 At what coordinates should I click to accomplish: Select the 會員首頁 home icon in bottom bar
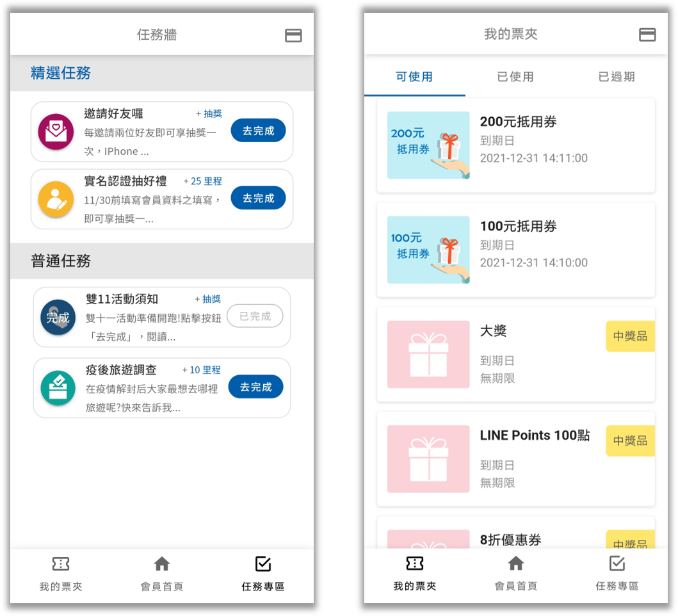[x=161, y=573]
